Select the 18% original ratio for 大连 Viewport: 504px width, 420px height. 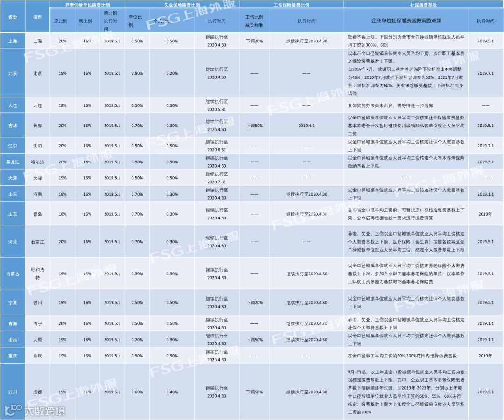click(x=63, y=105)
